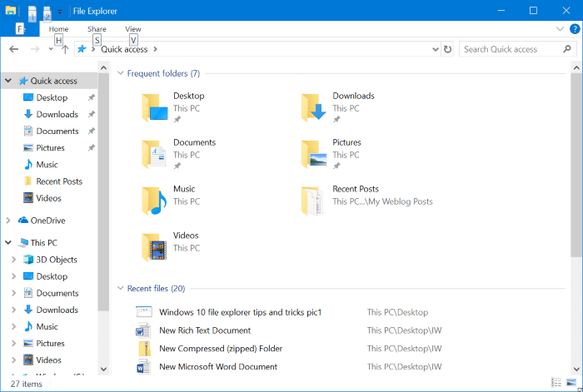Select pinned Documents in Quick access sidebar
This screenshot has height=392, width=583.
pyautogui.click(x=57, y=131)
